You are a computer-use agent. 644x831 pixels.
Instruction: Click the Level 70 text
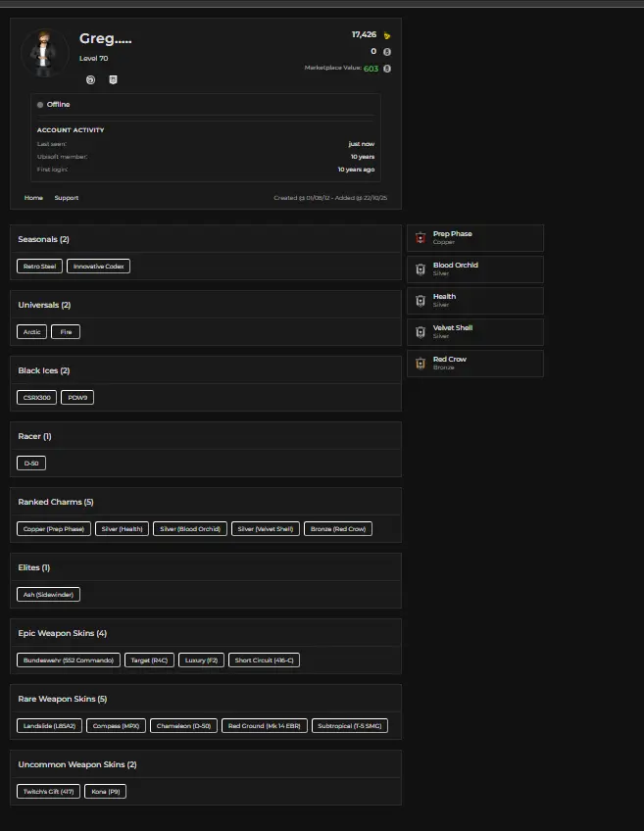pyautogui.click(x=94, y=58)
